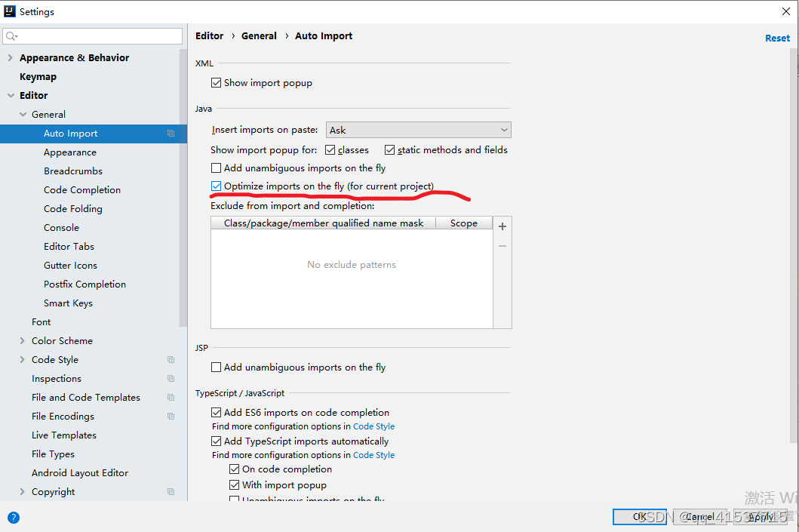Screen dimensions: 799x532
Task: Click Class/package/member qualified name mask header
Action: coord(324,223)
